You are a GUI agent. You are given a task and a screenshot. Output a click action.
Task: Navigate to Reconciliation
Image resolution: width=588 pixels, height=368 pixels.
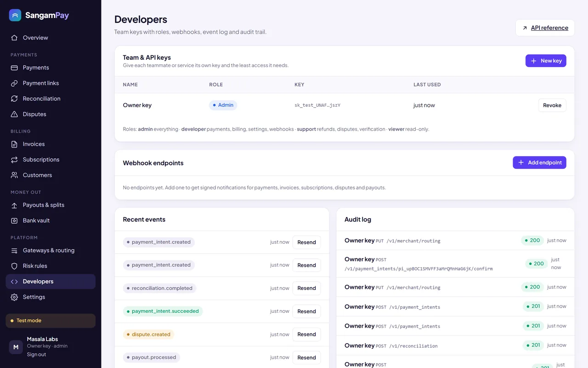click(51, 98)
